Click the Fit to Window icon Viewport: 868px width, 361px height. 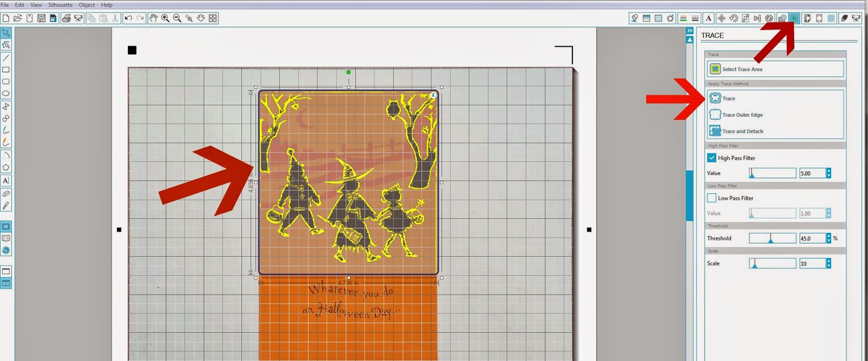(x=213, y=18)
